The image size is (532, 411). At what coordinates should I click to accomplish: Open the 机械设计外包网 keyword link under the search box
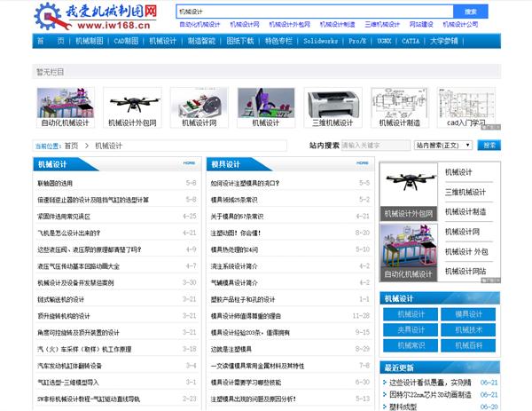coord(289,25)
